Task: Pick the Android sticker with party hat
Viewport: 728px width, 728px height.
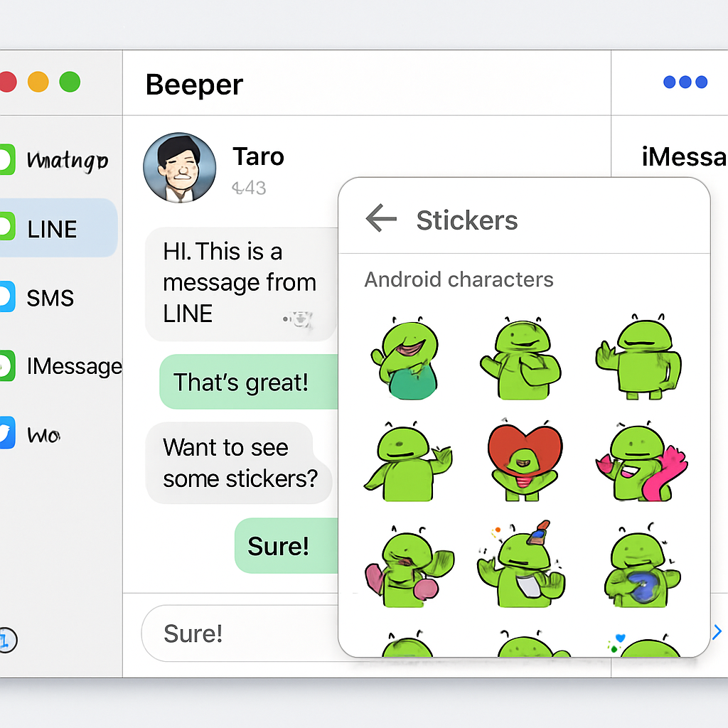Action: tap(521, 564)
